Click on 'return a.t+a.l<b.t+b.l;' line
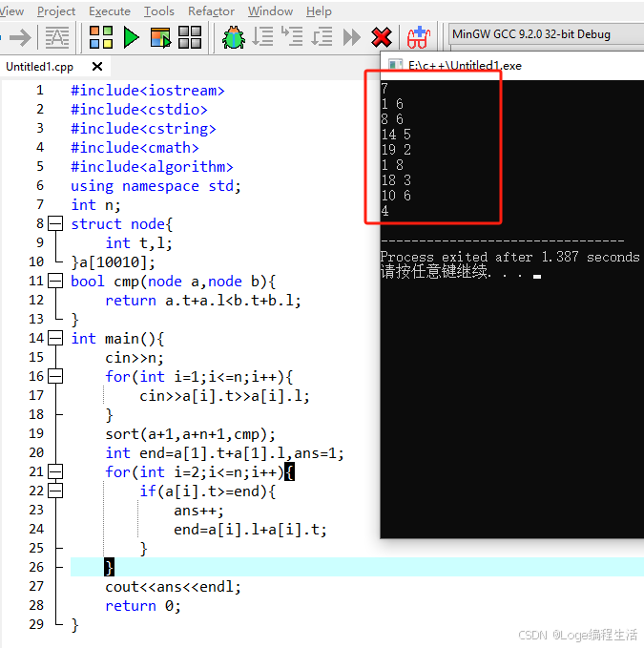Viewport: 644px width, 648px height. point(203,301)
